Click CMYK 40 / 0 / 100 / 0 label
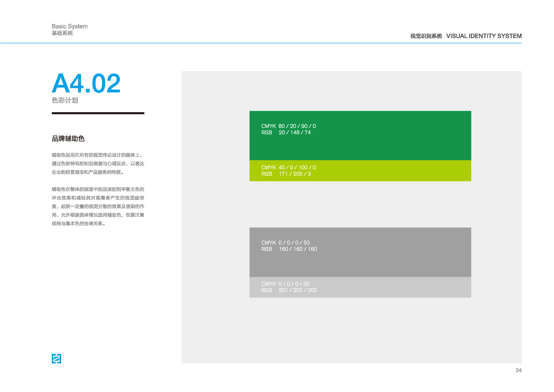Image resolution: width=554 pixels, height=392 pixels. coord(288,167)
